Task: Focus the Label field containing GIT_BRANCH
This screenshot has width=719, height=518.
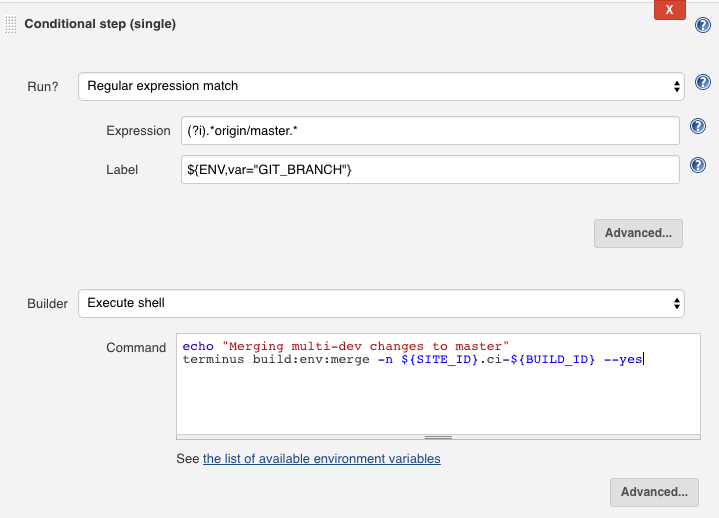Action: click(429, 170)
